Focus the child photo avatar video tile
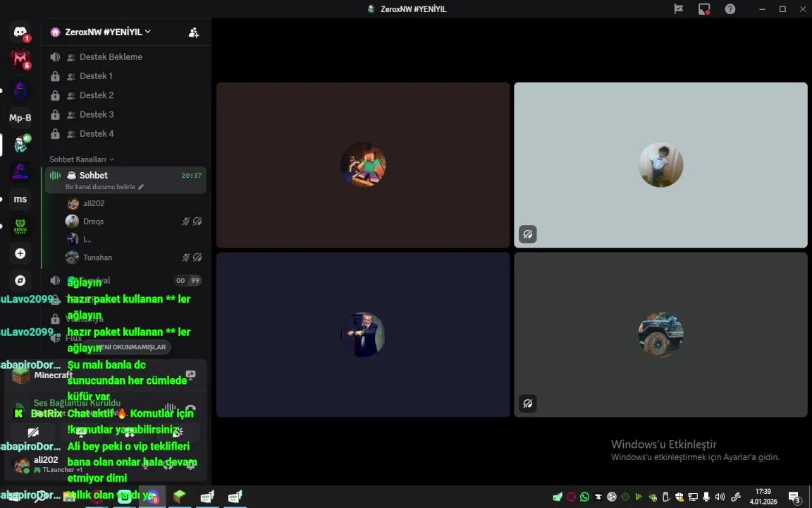This screenshot has width=812, height=508. (x=660, y=165)
